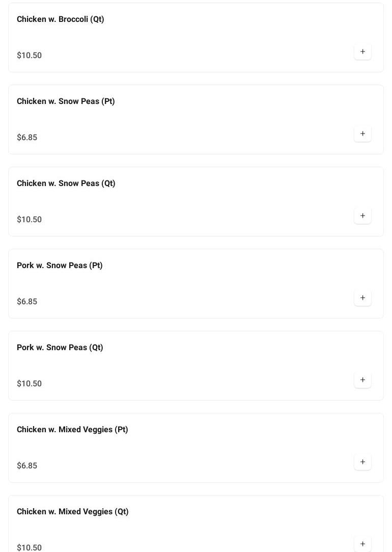Click $10.50 price under Chicken w. Snow Peas (Qt)
392x552 pixels.
30,220
